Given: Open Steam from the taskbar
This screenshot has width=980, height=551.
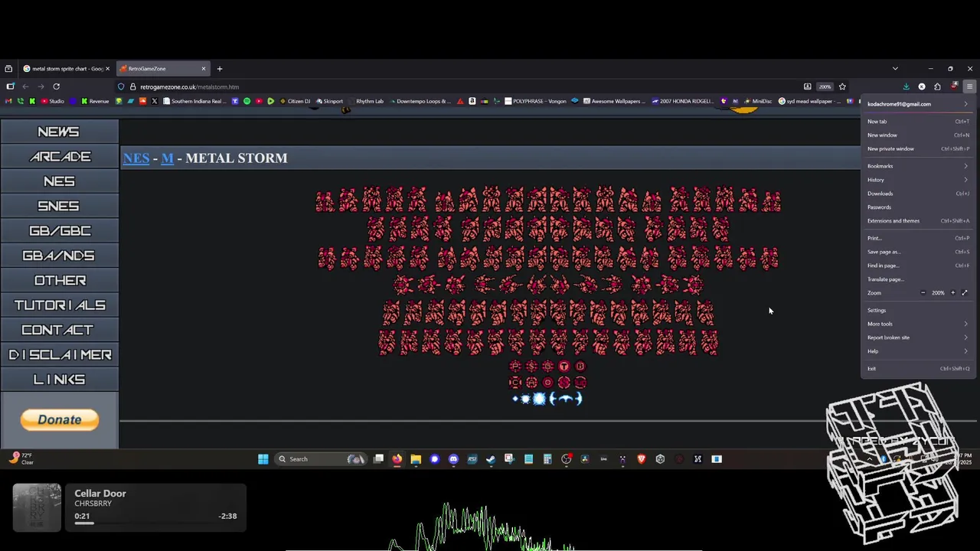Looking at the screenshot, I should pyautogui.click(x=491, y=459).
